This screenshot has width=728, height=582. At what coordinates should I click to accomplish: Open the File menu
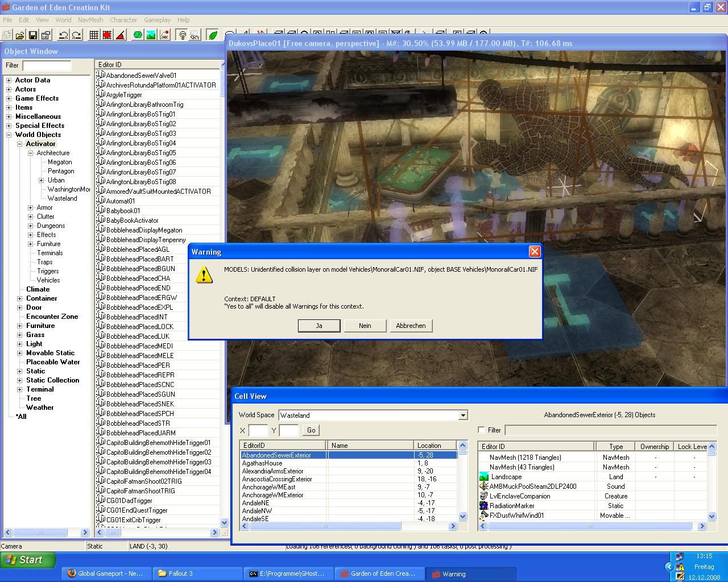[x=7, y=20]
